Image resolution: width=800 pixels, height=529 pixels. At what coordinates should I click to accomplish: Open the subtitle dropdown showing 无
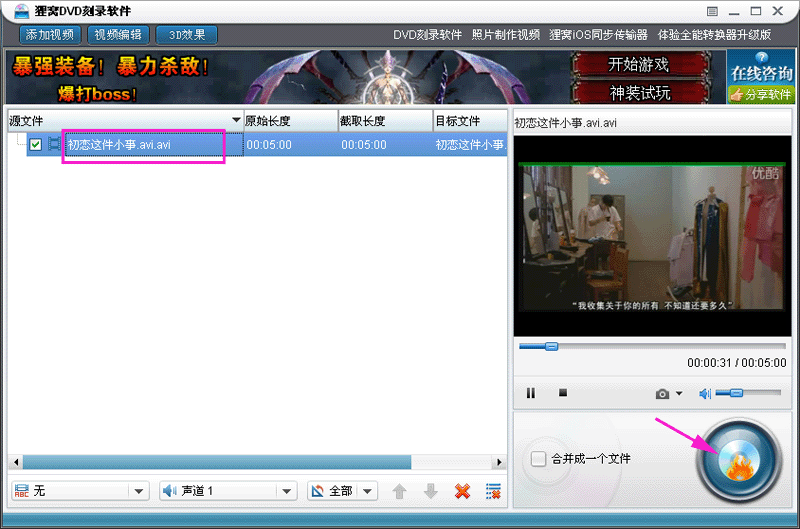tap(80, 491)
